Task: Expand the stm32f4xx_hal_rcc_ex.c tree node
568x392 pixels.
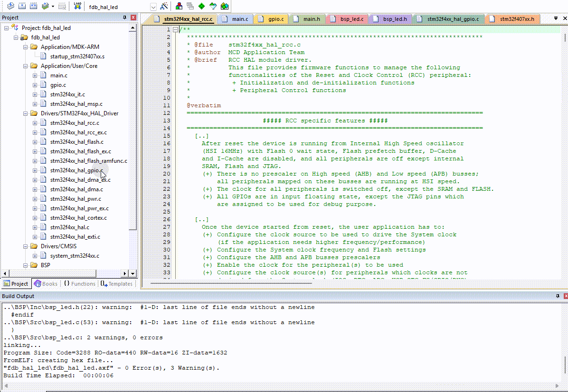Action: [35, 132]
